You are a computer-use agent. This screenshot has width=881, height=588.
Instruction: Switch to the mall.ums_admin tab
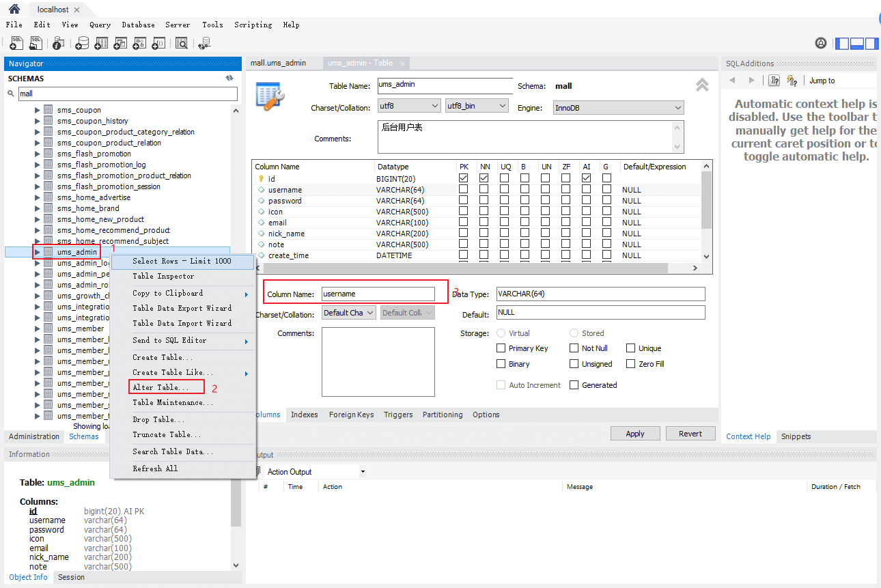tap(278, 63)
